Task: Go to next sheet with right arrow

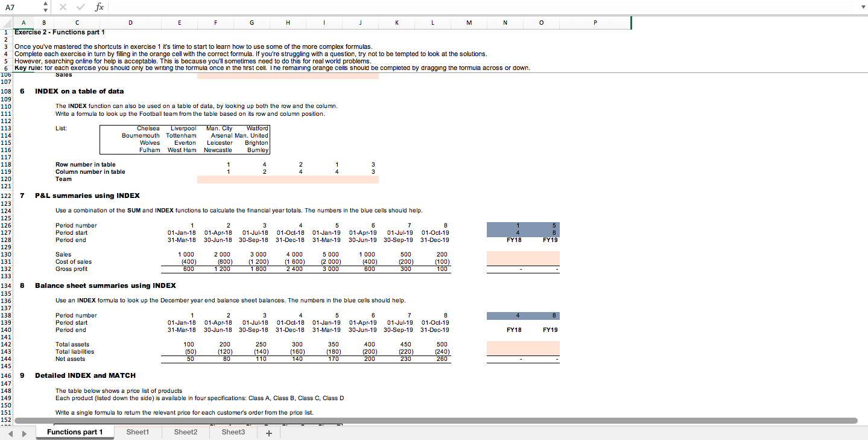Action: coord(24,433)
